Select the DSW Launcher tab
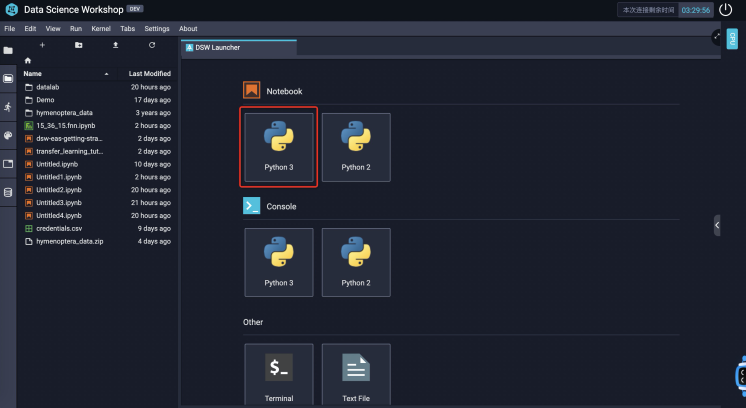The height and width of the screenshot is (408, 746). (x=239, y=48)
